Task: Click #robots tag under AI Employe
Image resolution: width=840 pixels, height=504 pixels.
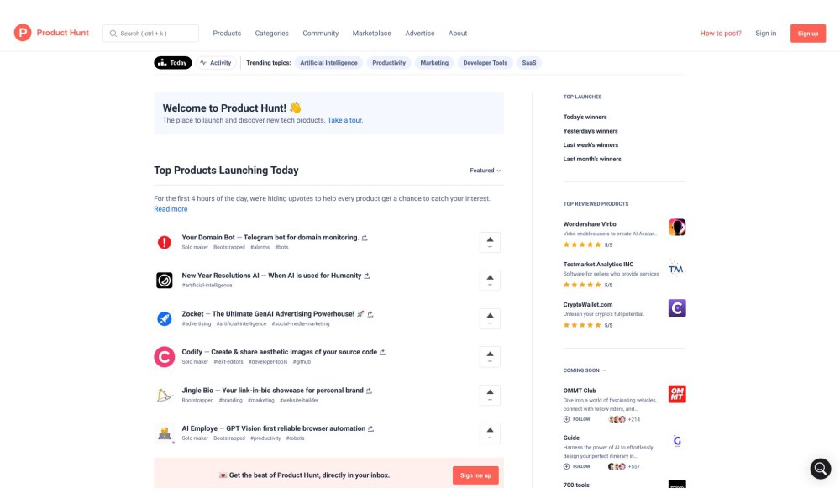Action: pos(295,438)
